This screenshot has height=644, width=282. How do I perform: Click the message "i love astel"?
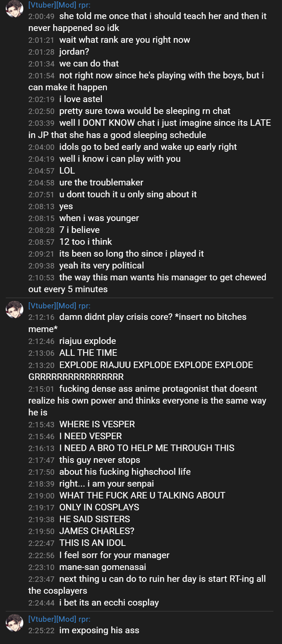point(81,99)
